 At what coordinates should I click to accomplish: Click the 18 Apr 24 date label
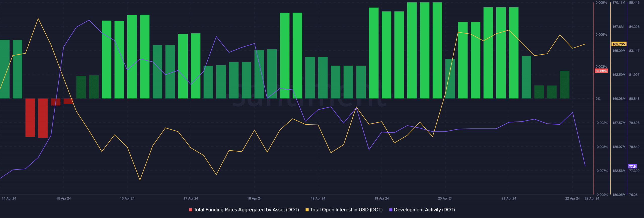coord(254,198)
